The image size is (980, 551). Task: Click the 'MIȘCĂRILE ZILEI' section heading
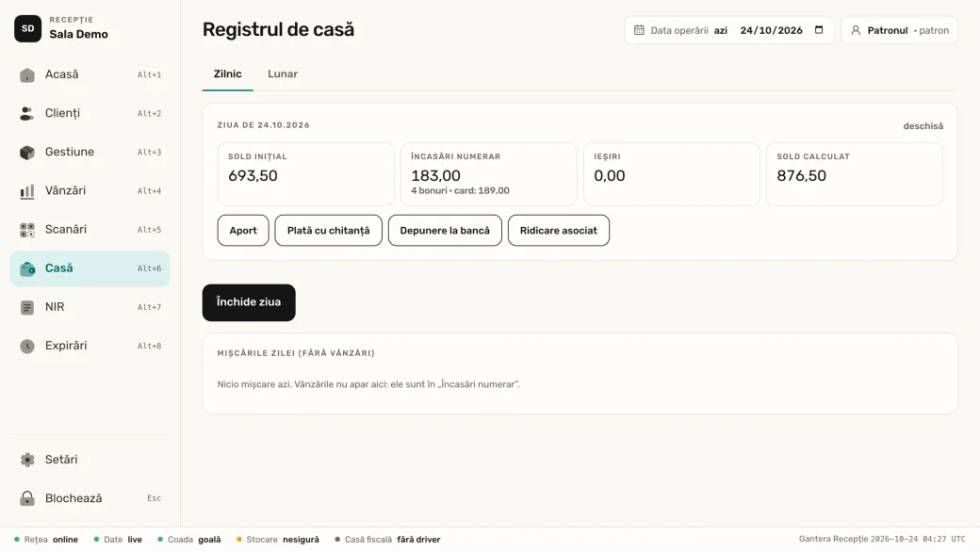coord(296,353)
